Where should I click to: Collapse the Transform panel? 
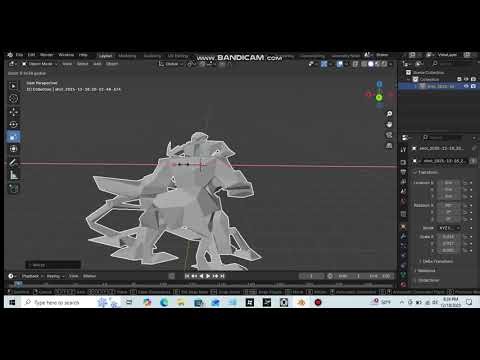[x=426, y=172]
